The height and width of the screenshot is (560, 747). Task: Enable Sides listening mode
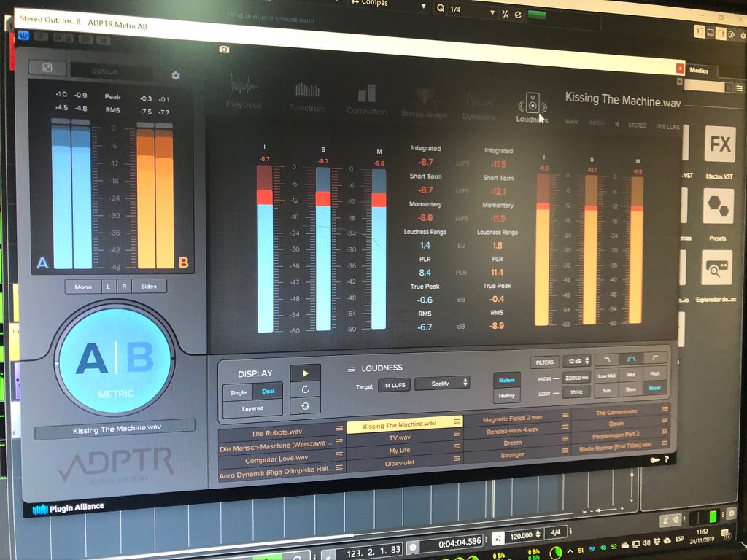[x=150, y=286]
